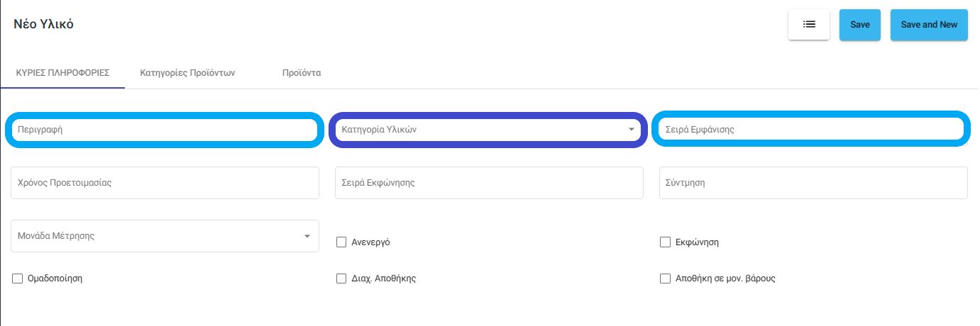Screen dimensions: 980x326
Task: Open the Προϊόντα tab
Action: (301, 73)
